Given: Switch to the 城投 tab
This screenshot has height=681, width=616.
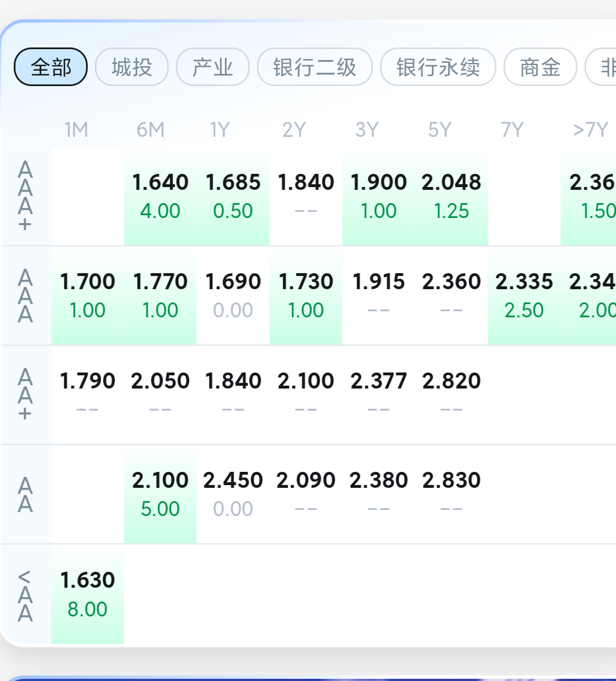Looking at the screenshot, I should [x=132, y=67].
